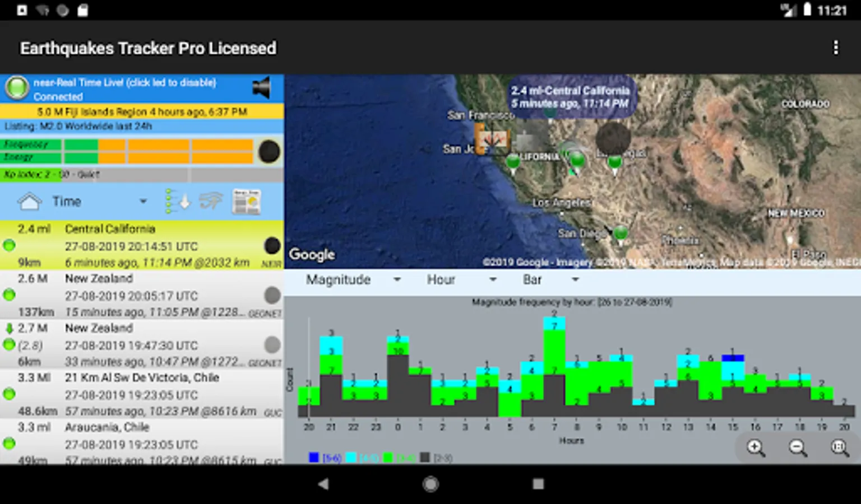The height and width of the screenshot is (504, 861).
Task: Tap the Energy indicator bar
Action: (x=128, y=157)
